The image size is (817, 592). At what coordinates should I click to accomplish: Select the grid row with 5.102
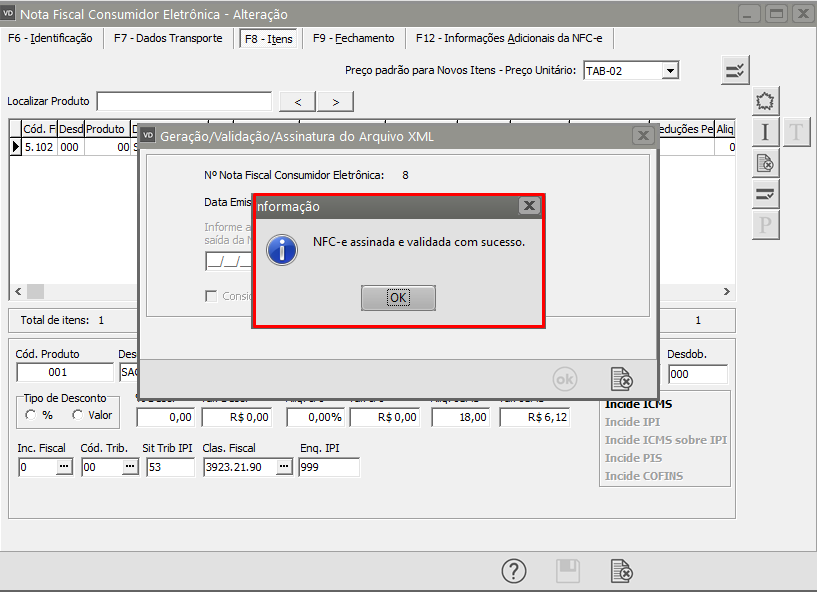[73, 147]
